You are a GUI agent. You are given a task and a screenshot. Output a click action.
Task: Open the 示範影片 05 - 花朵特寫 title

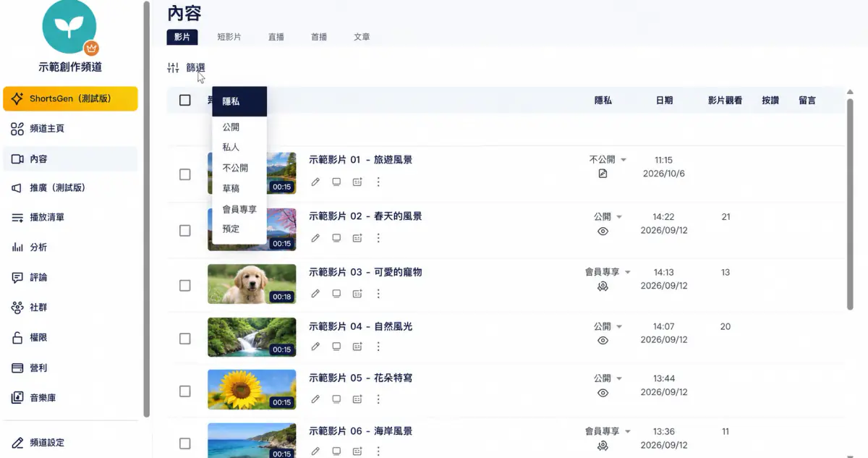pyautogui.click(x=360, y=378)
